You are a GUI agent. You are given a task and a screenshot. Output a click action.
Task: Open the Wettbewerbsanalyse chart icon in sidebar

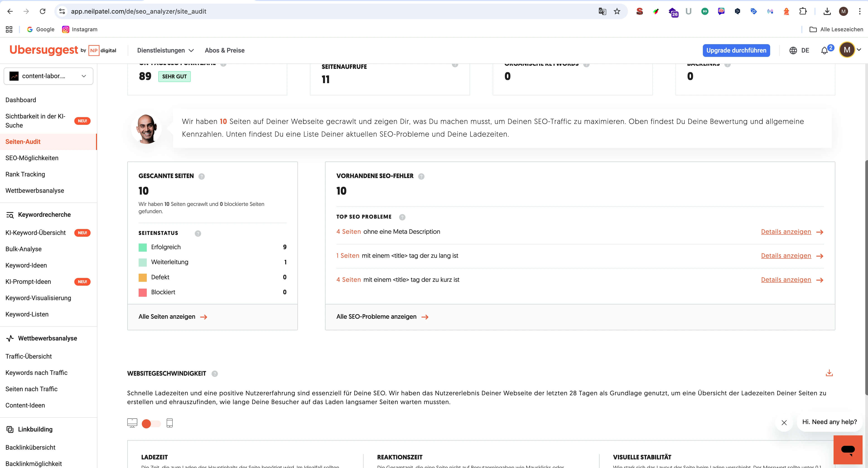tap(10, 338)
